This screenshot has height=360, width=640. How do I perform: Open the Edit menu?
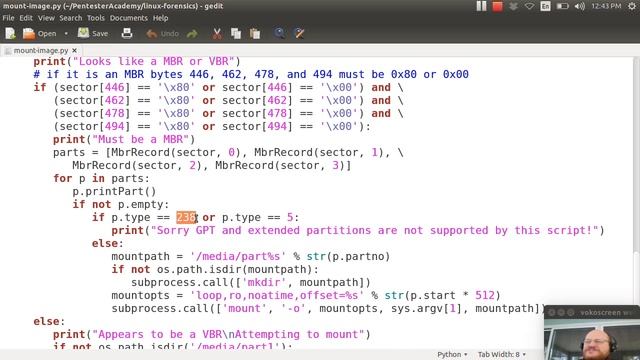click(26, 18)
